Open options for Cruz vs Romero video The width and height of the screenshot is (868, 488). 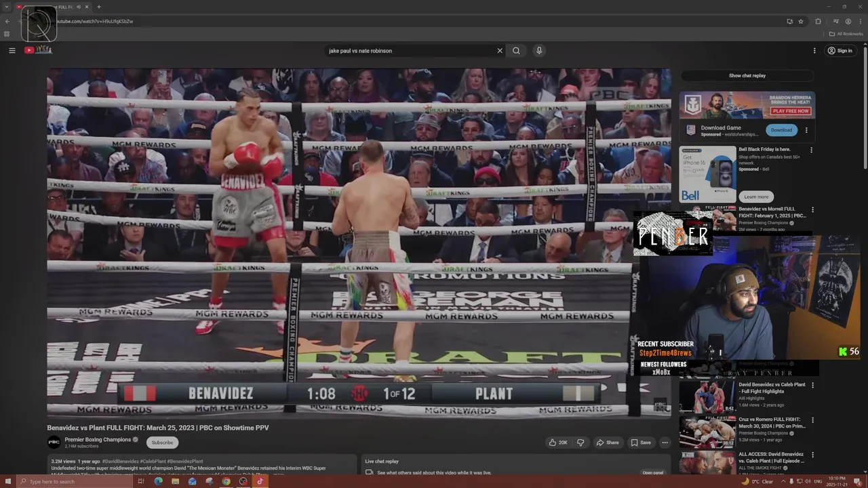(x=812, y=420)
